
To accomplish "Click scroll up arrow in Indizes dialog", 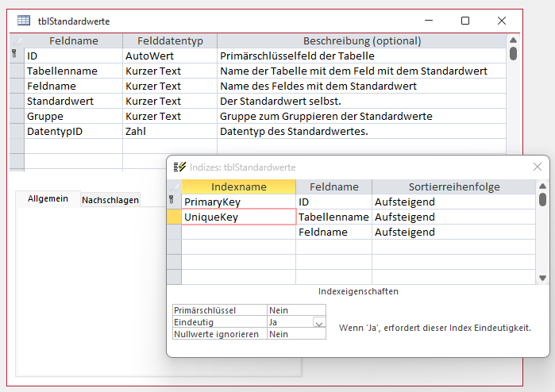I will tap(542, 186).
